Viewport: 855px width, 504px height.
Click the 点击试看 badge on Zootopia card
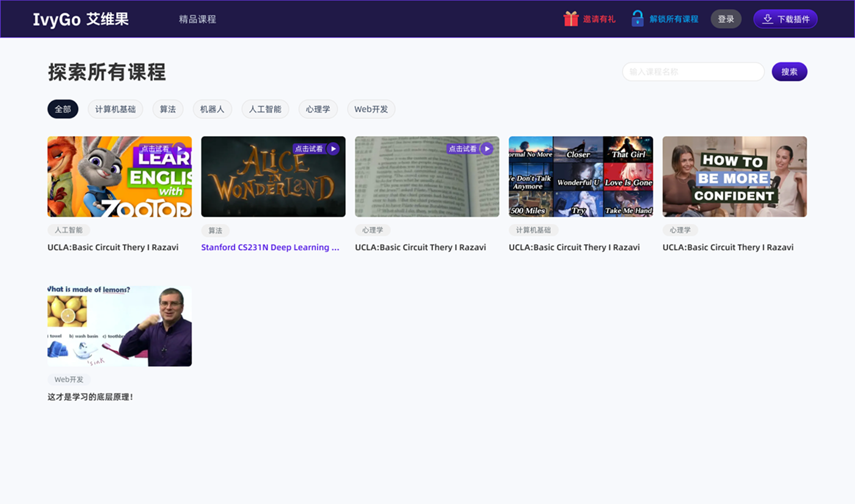[163, 148]
